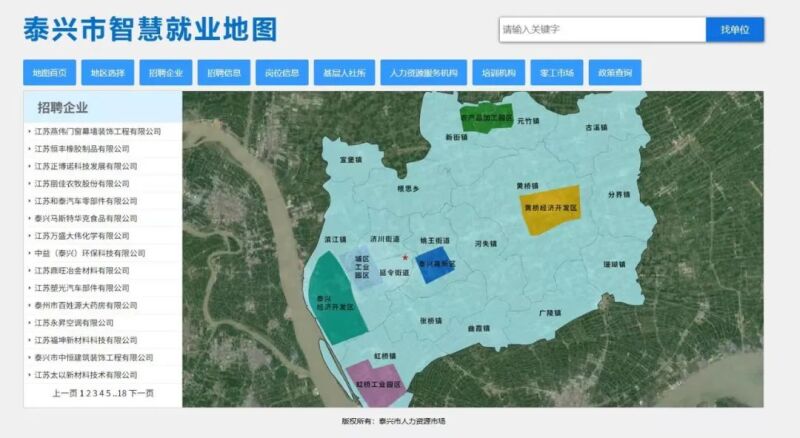
Task: Click the green 泰兴经济开发区 map region
Action: coord(331,300)
